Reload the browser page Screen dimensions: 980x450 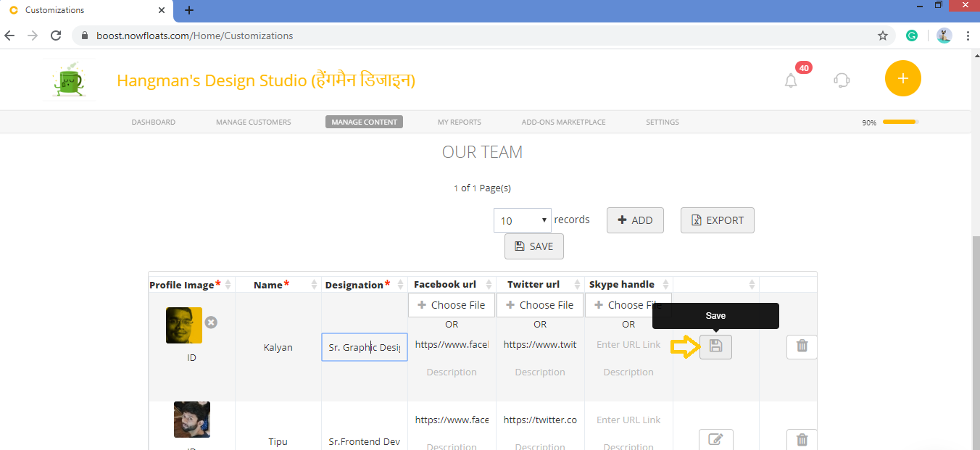click(x=56, y=36)
